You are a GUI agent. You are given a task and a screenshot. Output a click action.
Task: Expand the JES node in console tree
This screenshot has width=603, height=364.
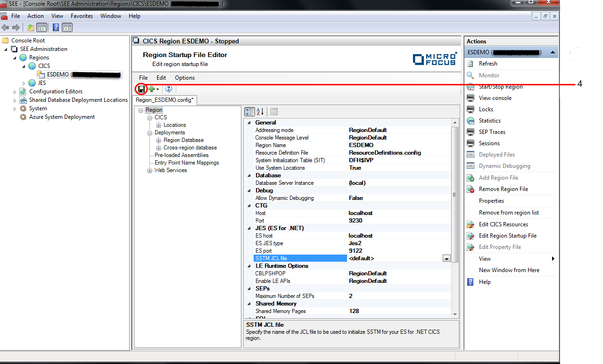tap(24, 83)
